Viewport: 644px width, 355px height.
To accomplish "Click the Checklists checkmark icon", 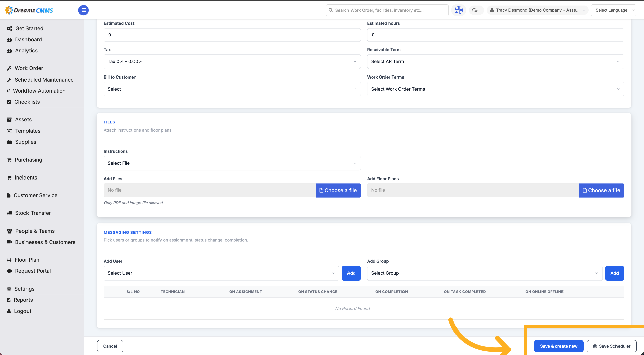I will 9,102.
